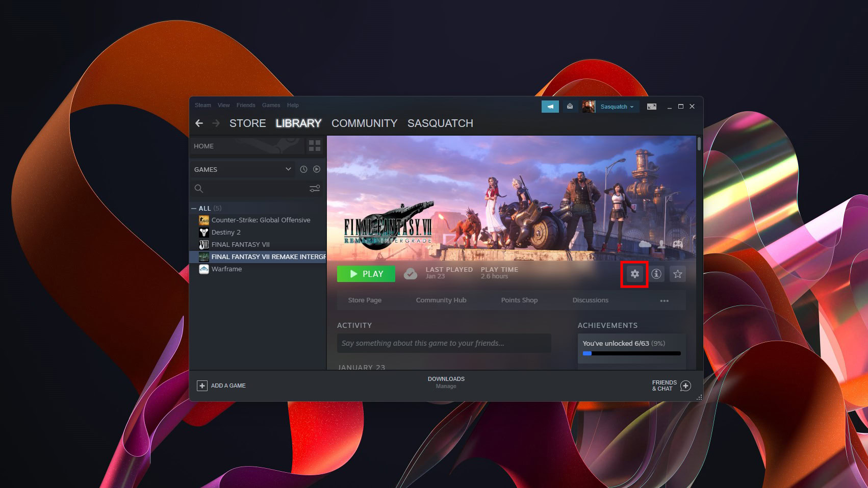
Task: Show game info panel icon
Action: tap(656, 274)
